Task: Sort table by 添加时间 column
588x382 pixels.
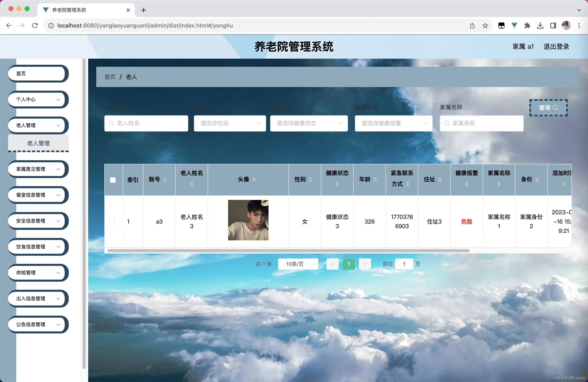Action: (x=564, y=184)
